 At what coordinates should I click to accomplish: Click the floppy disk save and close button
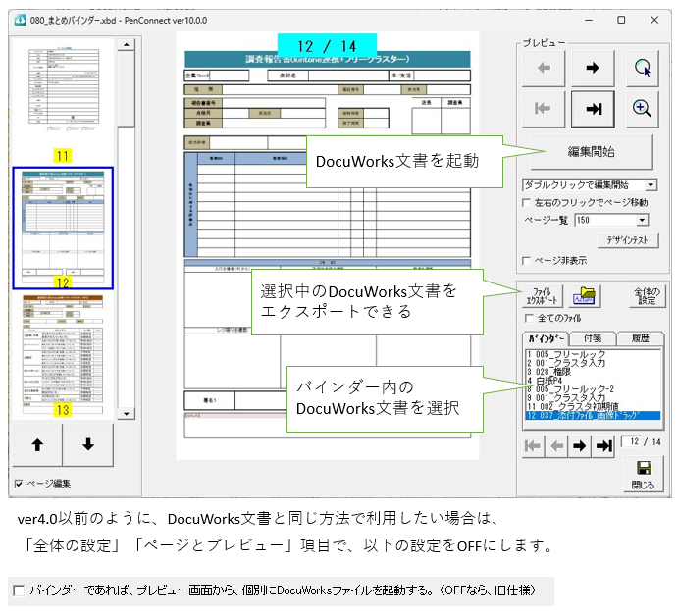[x=643, y=474]
